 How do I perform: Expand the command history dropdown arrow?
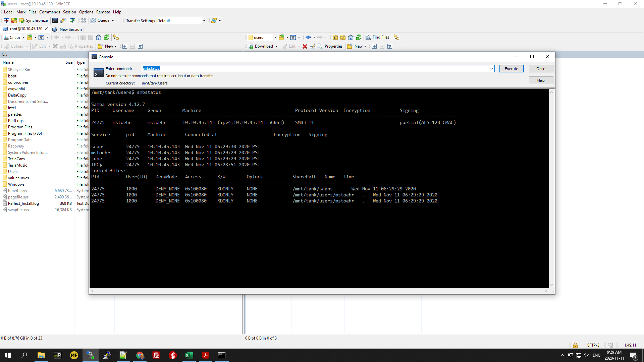(x=492, y=69)
